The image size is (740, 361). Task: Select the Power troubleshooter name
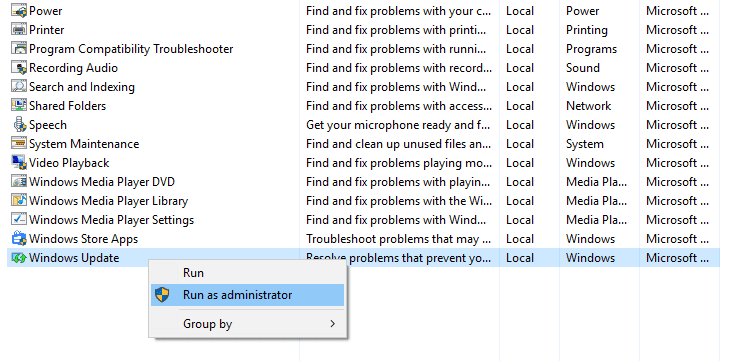(46, 11)
